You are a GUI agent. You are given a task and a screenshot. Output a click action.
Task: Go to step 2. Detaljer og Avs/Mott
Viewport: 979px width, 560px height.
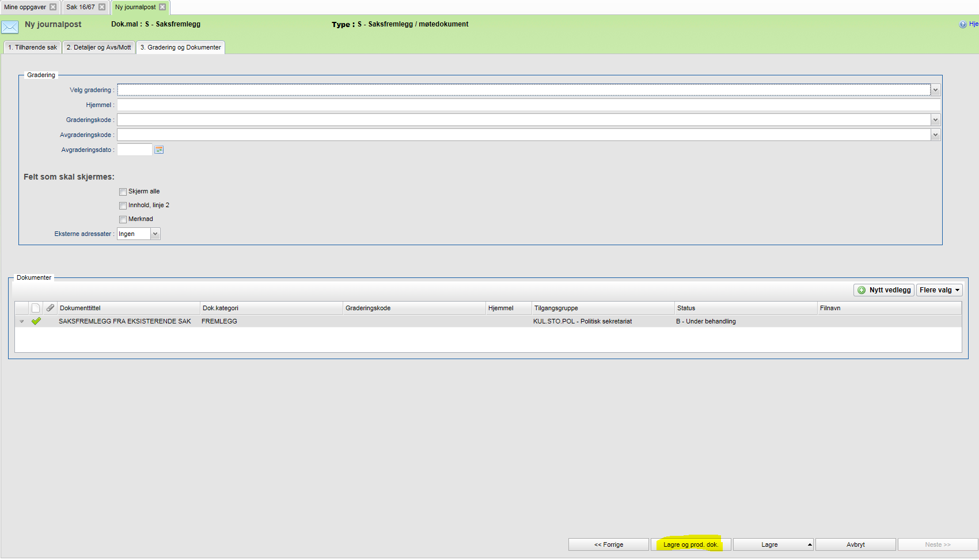click(98, 47)
